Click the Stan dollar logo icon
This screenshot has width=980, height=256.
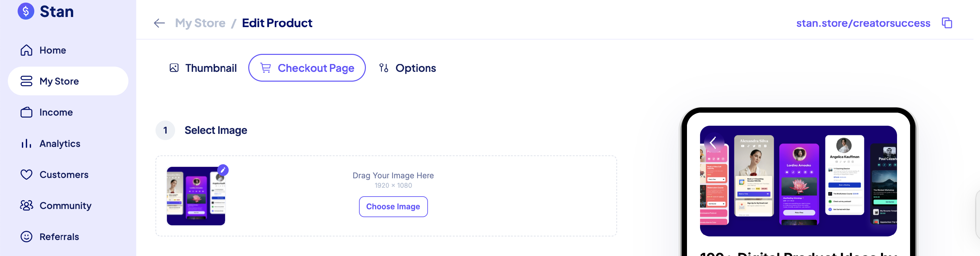pos(26,11)
